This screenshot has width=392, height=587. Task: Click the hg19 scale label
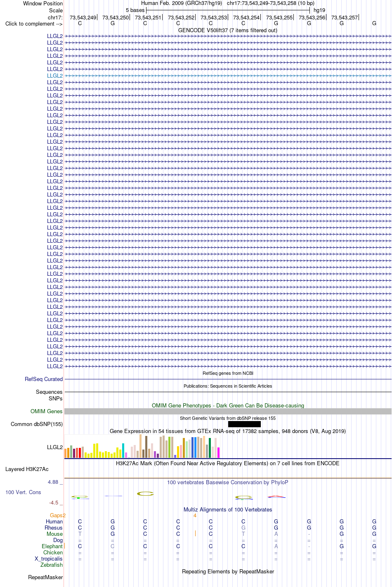pyautogui.click(x=319, y=10)
